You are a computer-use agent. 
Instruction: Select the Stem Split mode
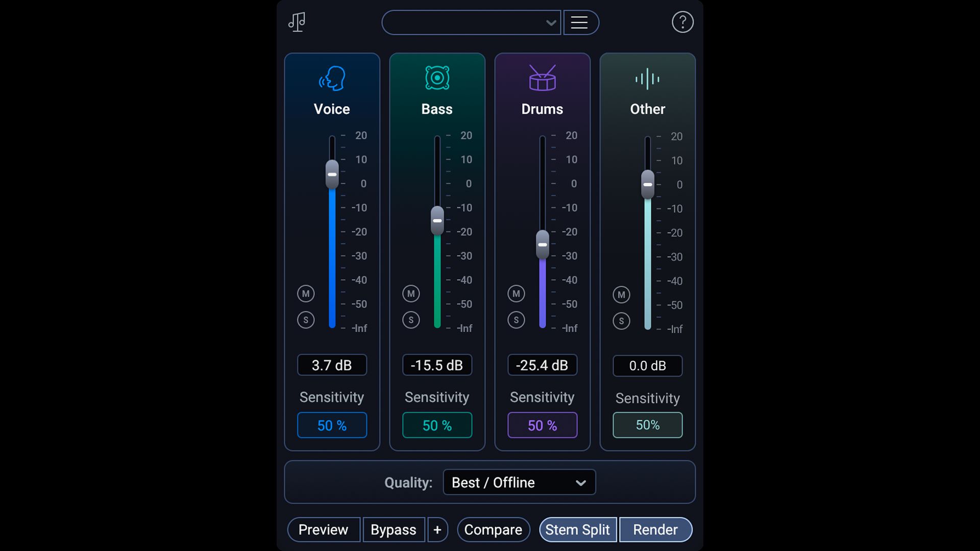577,530
